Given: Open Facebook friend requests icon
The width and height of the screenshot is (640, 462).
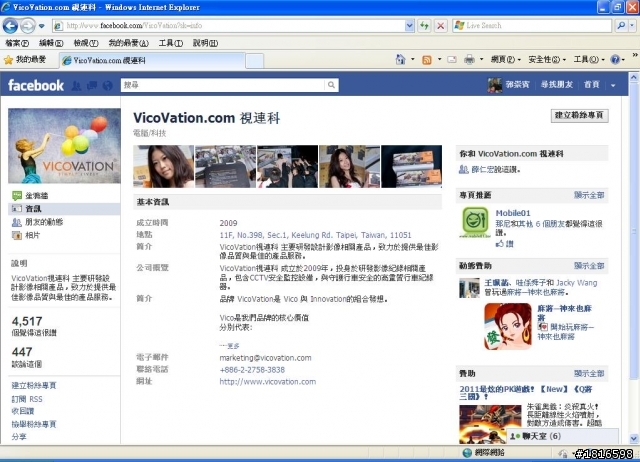Looking at the screenshot, I should [x=76, y=85].
